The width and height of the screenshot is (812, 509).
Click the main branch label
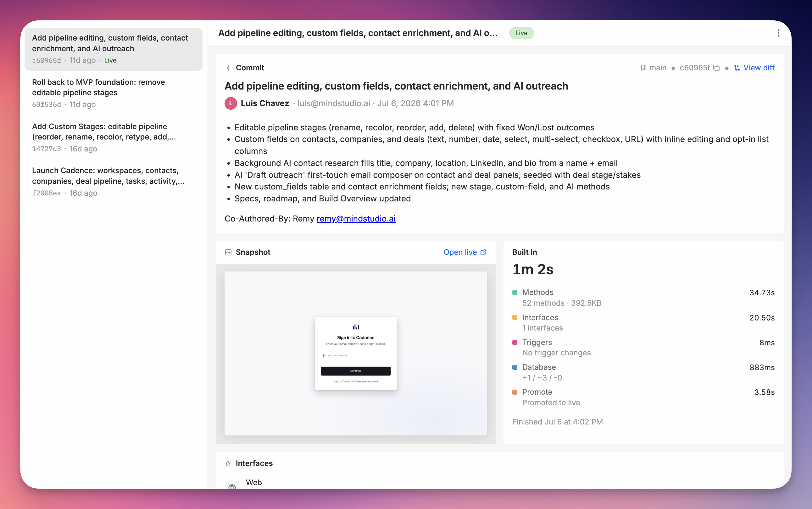click(658, 68)
